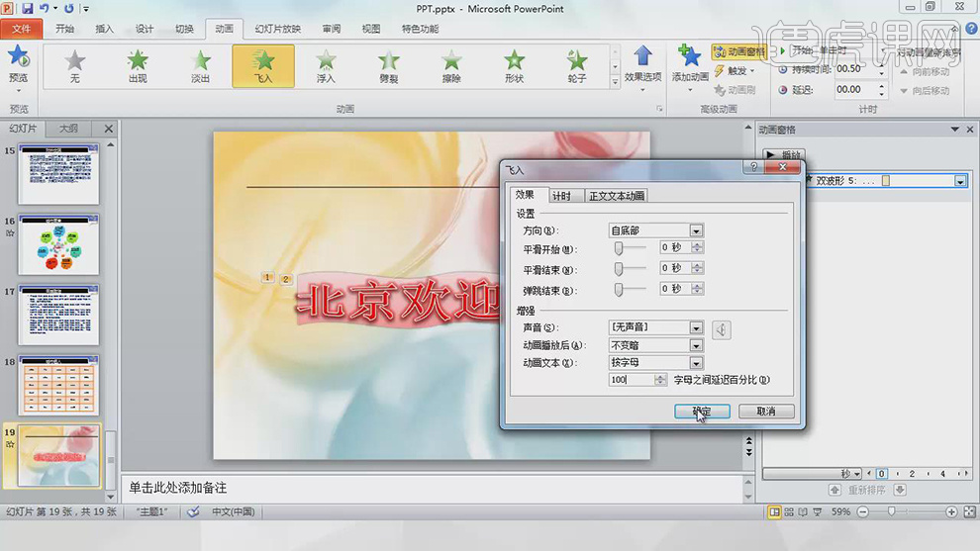
Task: Click the Preview animation star icon
Action: (18, 57)
